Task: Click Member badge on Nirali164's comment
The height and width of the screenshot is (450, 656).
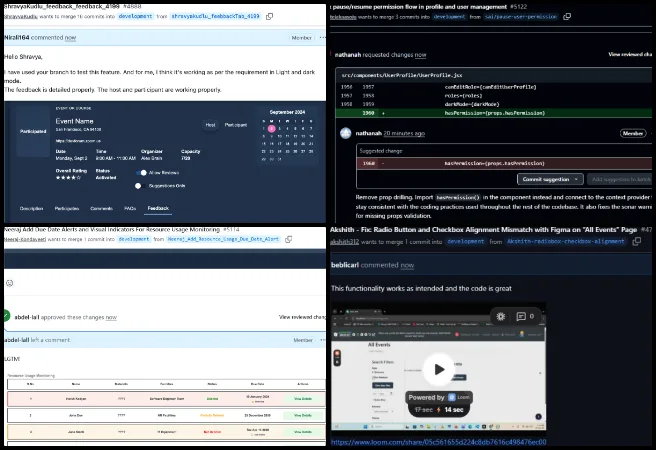Action: 302,38
